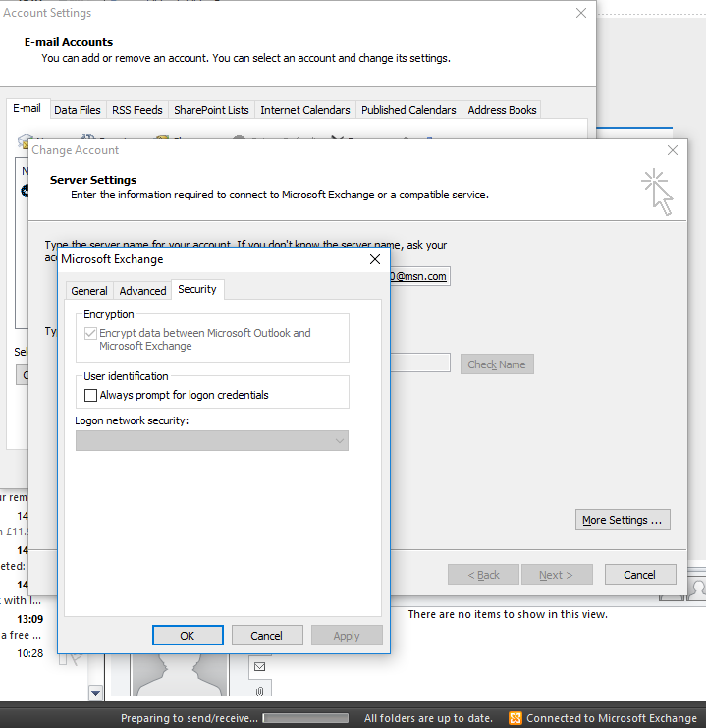
Task: Switch to the Advanced tab
Action: click(142, 291)
